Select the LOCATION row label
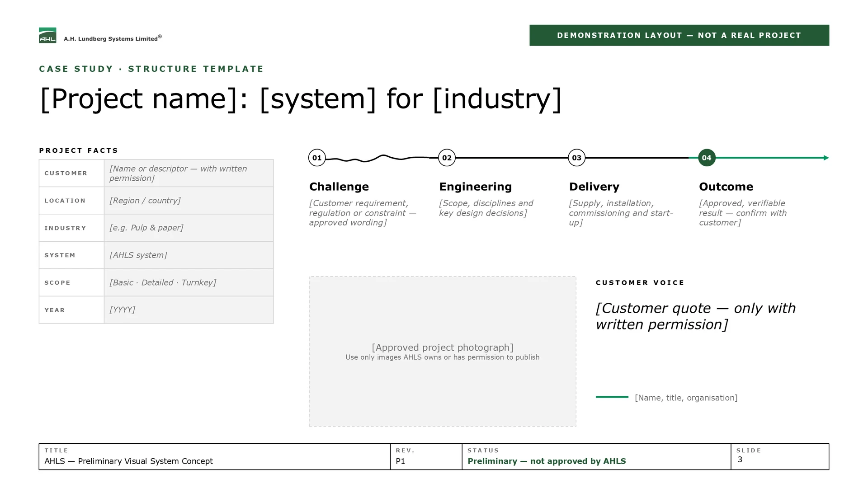This screenshot has width=868, height=488. click(65, 201)
